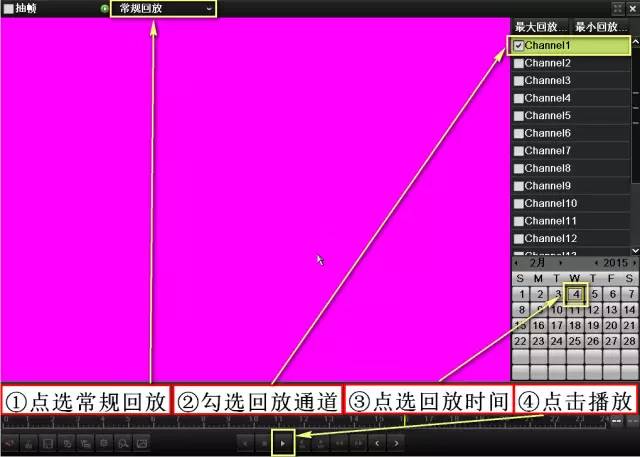
Task: Tick the Channel5 checkbox
Action: pos(518,116)
